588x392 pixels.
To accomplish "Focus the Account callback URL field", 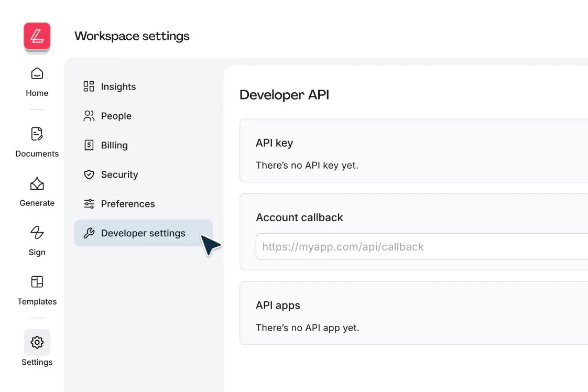I will pyautogui.click(x=421, y=246).
